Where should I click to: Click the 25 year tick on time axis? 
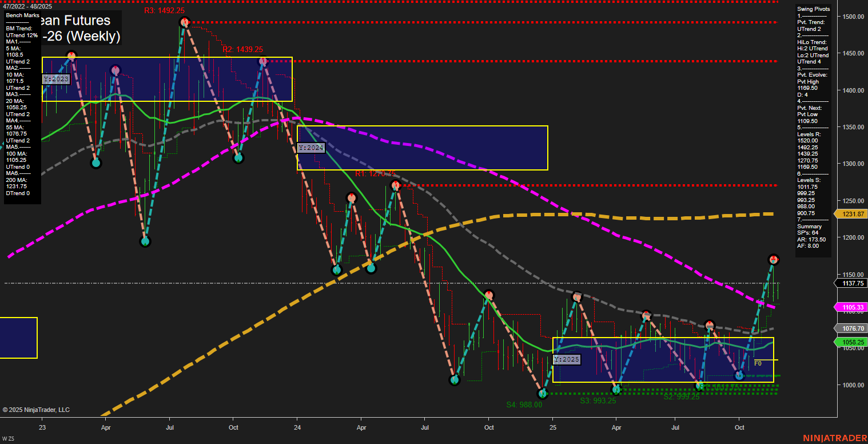(553, 427)
